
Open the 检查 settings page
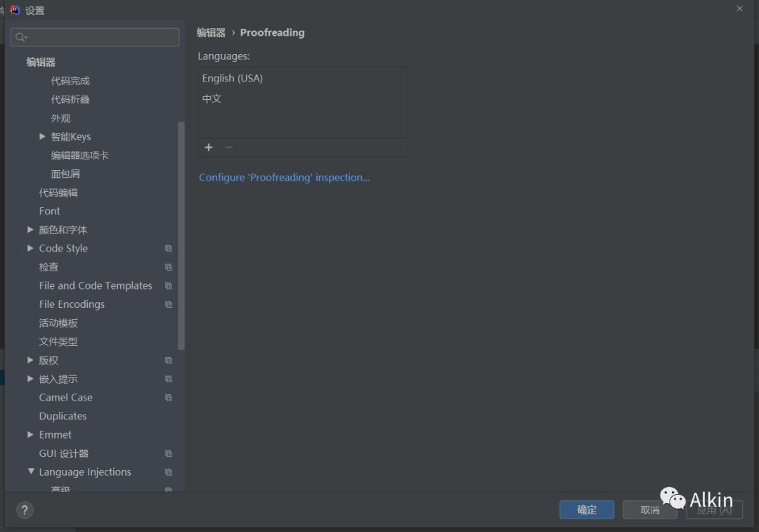click(48, 267)
